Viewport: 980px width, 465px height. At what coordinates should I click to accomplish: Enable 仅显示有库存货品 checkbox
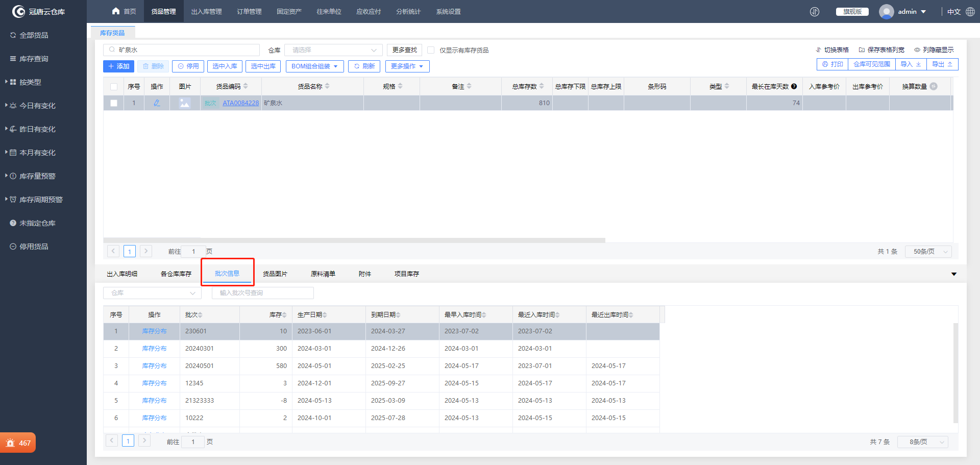pyautogui.click(x=431, y=50)
